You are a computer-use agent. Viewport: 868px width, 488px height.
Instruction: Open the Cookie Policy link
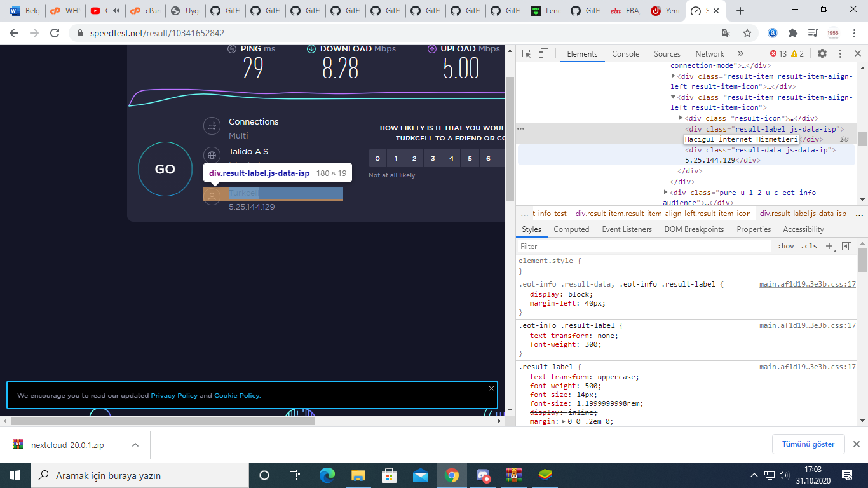point(236,395)
